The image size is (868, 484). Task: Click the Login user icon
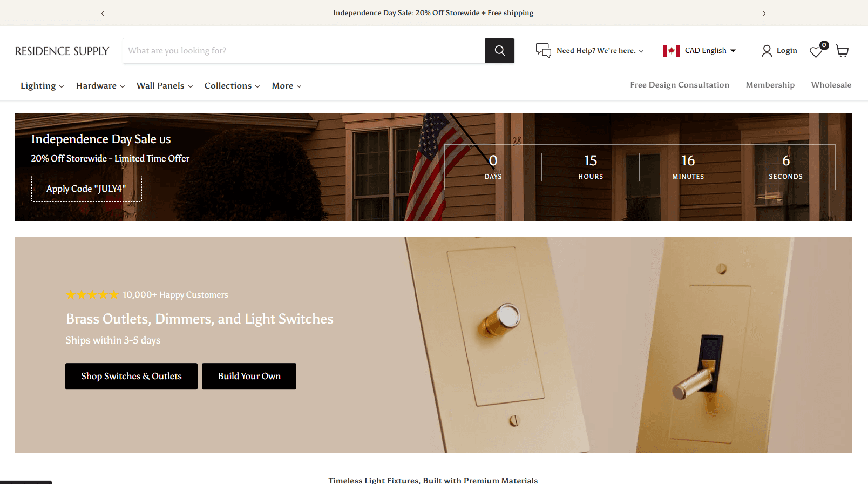tap(767, 51)
